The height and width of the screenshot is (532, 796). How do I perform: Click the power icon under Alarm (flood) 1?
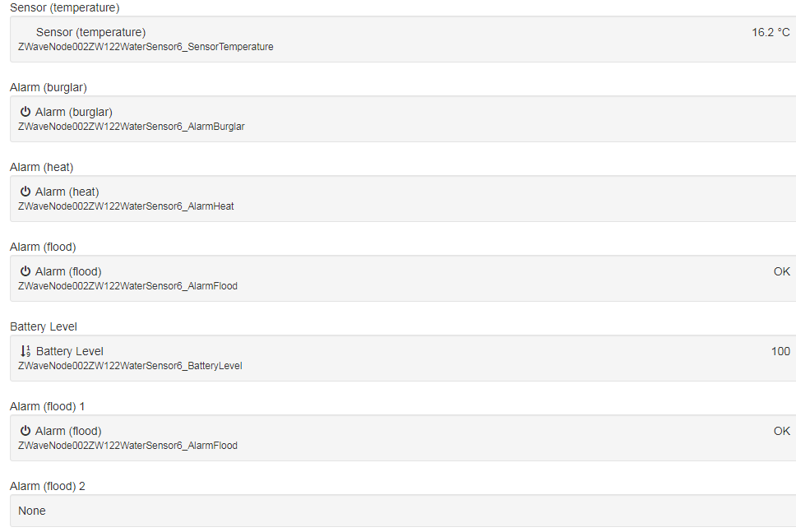click(25, 431)
